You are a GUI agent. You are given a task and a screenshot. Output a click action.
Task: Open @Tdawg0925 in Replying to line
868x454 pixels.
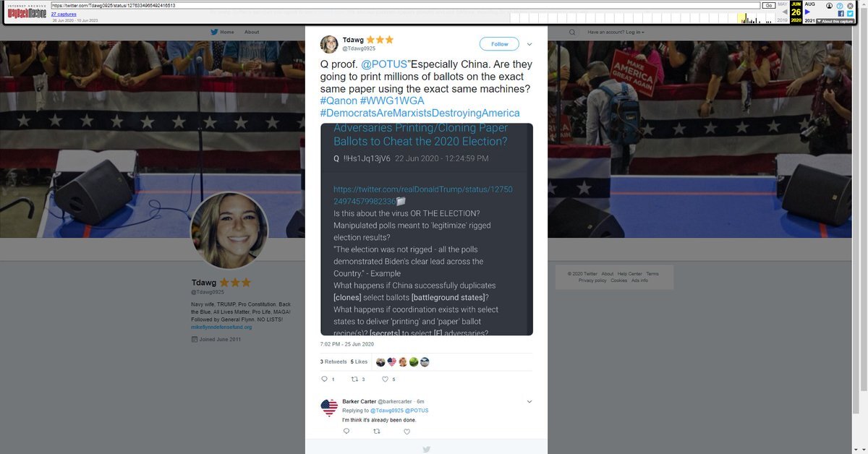pos(386,411)
